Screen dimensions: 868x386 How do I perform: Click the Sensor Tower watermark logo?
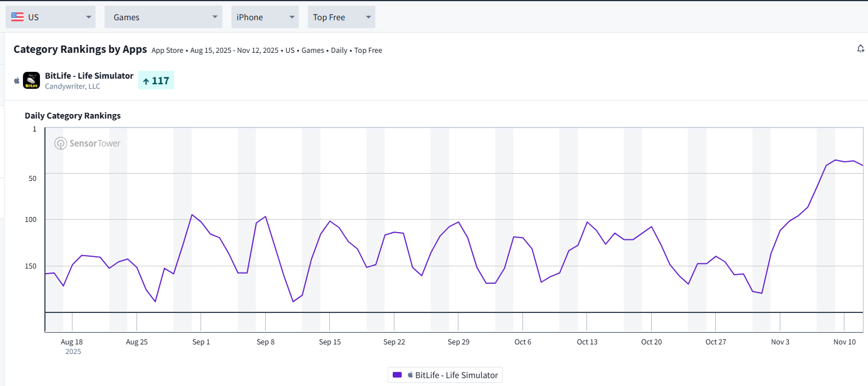pyautogui.click(x=88, y=143)
